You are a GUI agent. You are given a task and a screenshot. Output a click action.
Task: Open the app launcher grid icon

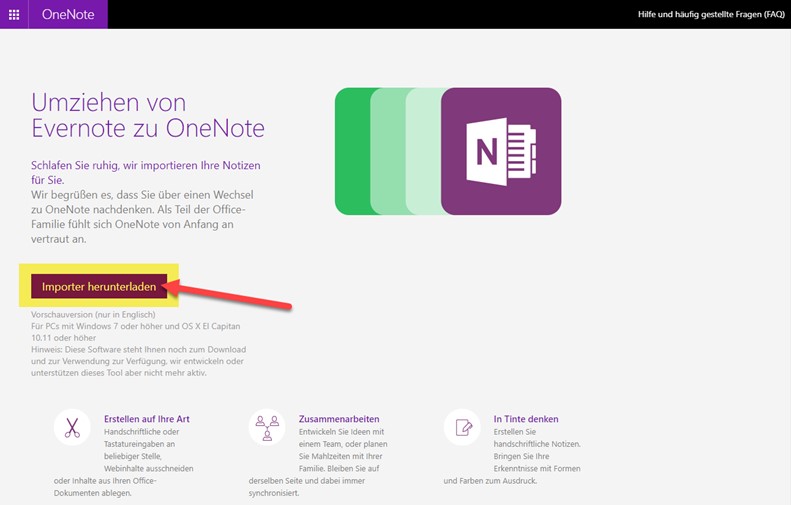coord(14,14)
